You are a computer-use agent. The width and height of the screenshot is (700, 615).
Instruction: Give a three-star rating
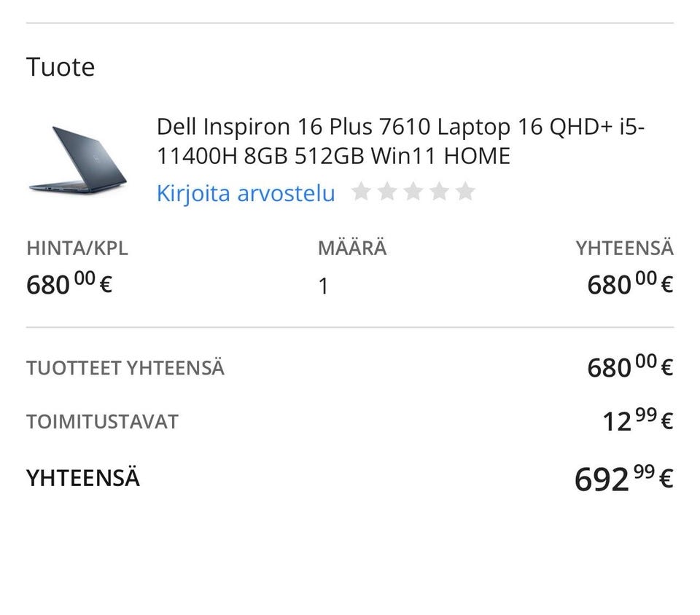pyautogui.click(x=413, y=192)
